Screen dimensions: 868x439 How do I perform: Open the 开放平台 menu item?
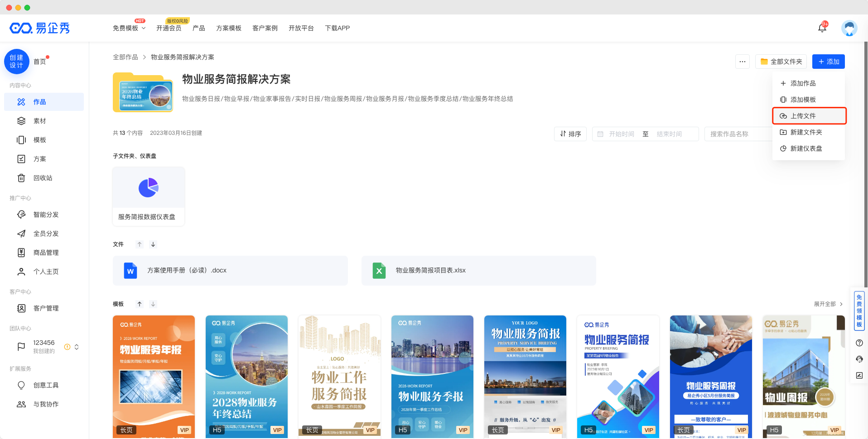301,28
